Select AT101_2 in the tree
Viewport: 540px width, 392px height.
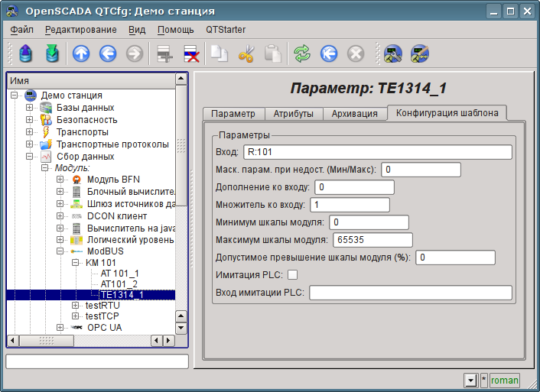coord(119,283)
